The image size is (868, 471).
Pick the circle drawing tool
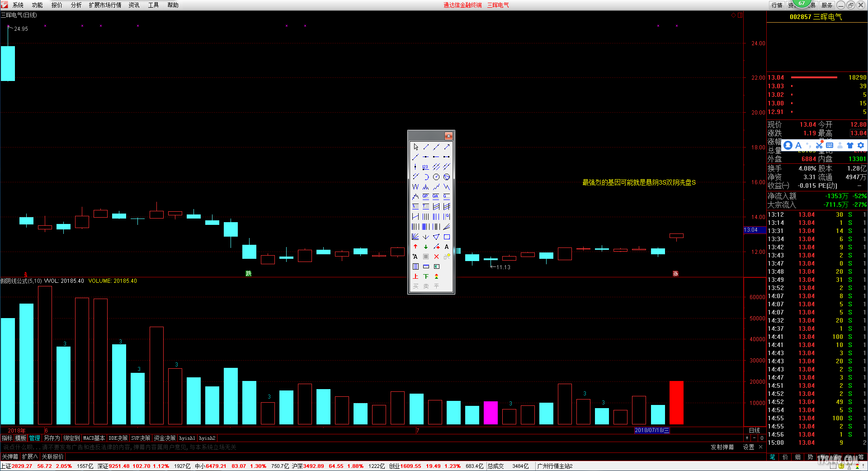(x=436, y=177)
